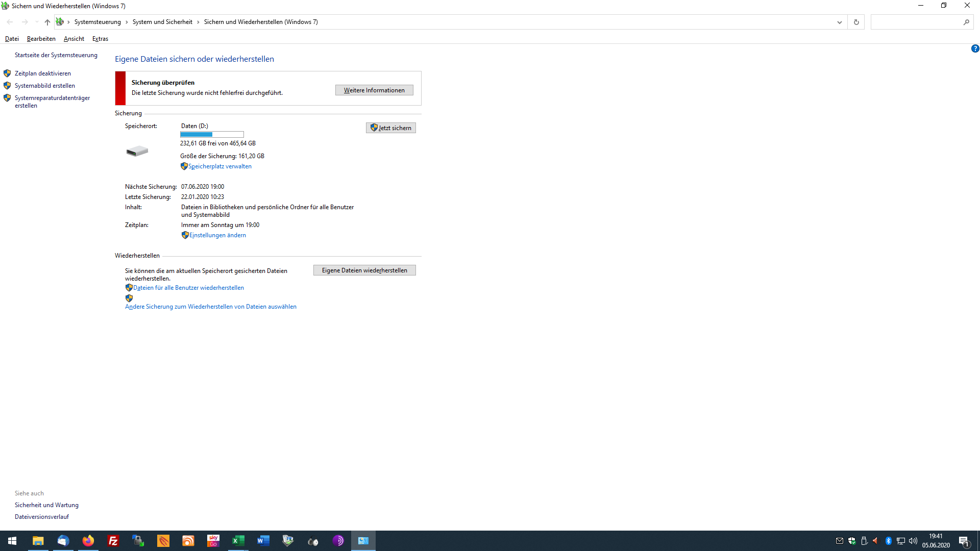The height and width of the screenshot is (551, 980).
Task: Click Sichern und Wiederherstellen breadcrumb
Action: 261,22
